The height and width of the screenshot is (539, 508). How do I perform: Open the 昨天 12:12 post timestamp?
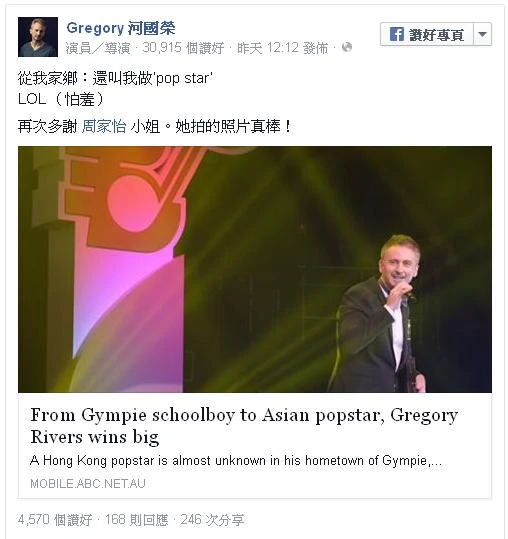click(x=283, y=48)
